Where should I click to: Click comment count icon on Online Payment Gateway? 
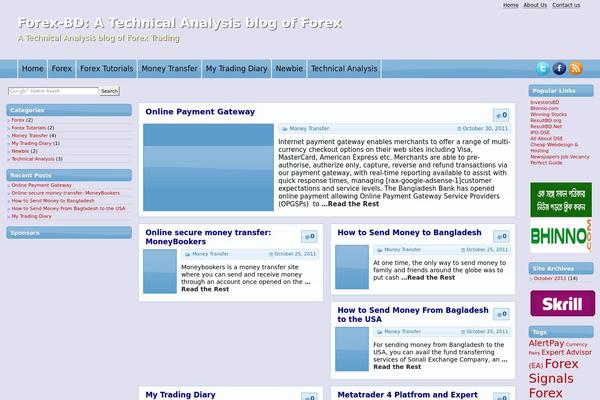click(x=501, y=115)
